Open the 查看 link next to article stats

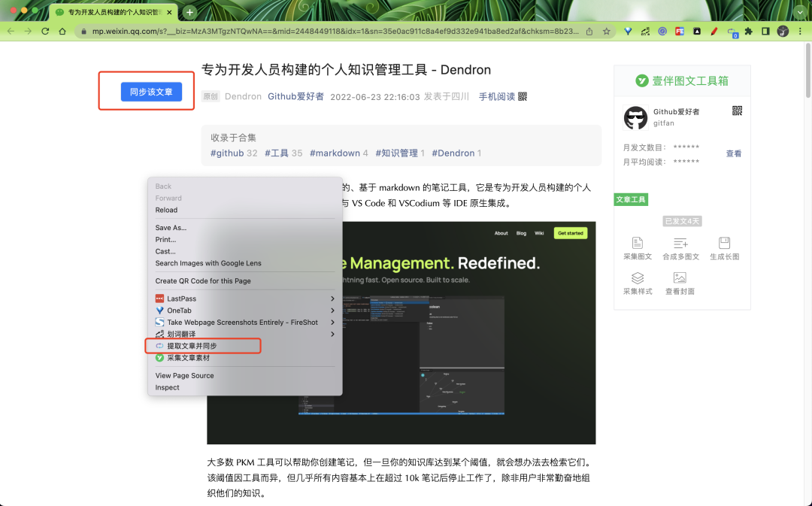click(x=734, y=153)
